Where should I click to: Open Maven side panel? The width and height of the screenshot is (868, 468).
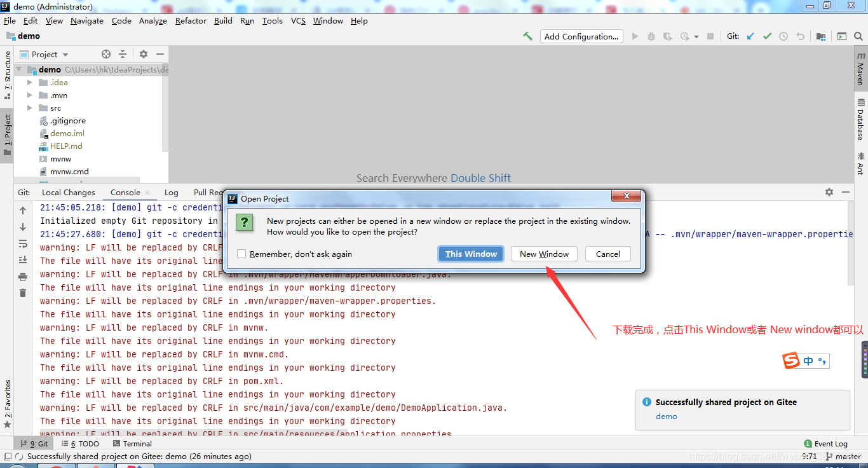(x=861, y=69)
